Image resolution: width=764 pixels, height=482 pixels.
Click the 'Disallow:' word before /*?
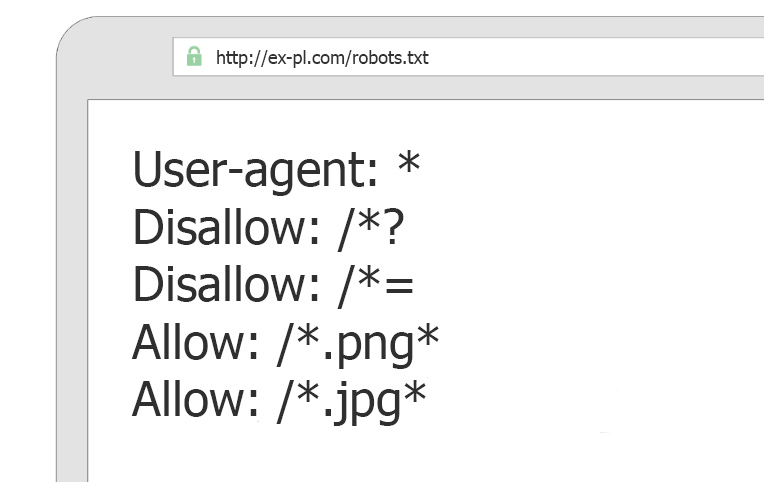pos(226,227)
